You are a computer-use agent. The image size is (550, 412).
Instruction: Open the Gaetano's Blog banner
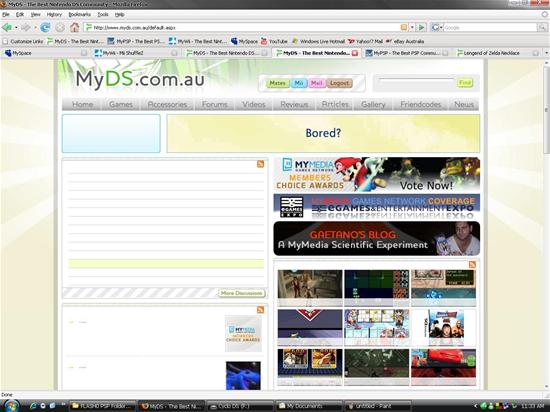(x=377, y=238)
